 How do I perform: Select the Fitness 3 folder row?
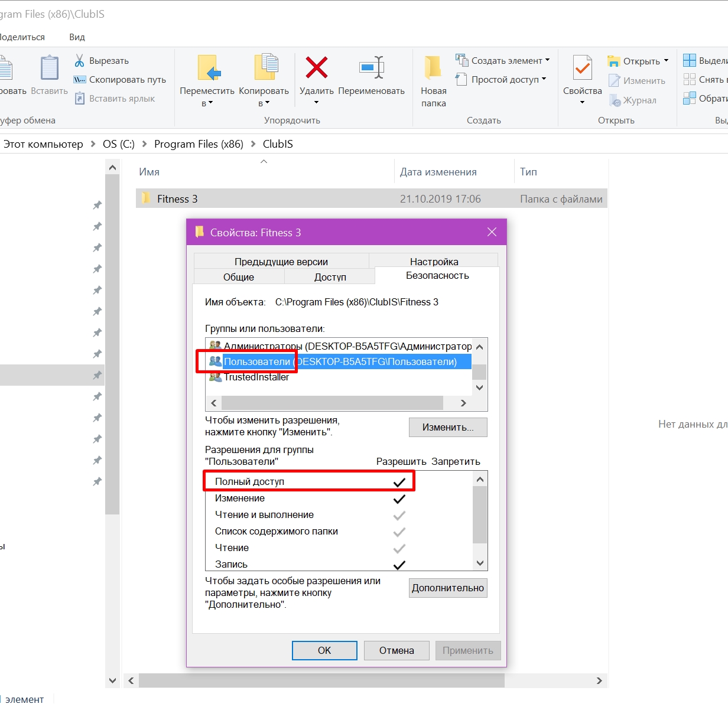[x=372, y=199]
